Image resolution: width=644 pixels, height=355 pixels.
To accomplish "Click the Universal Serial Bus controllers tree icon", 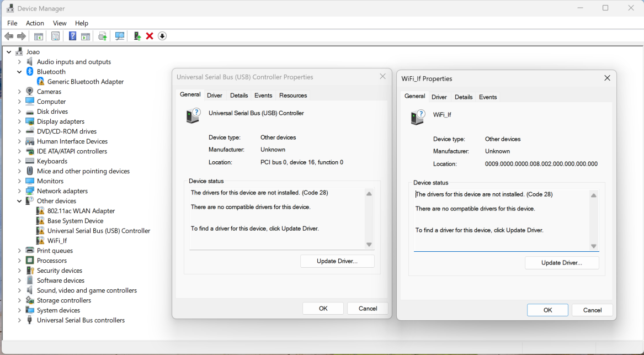I will pyautogui.click(x=30, y=320).
